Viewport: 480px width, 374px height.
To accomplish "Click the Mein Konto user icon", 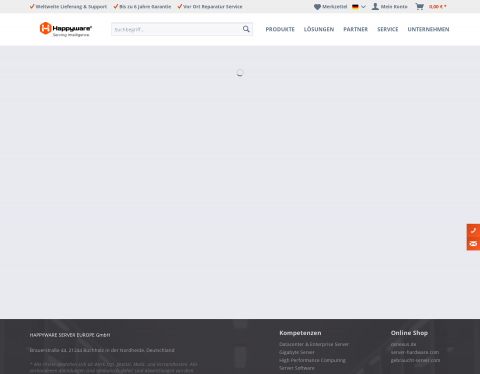I will click(375, 6).
